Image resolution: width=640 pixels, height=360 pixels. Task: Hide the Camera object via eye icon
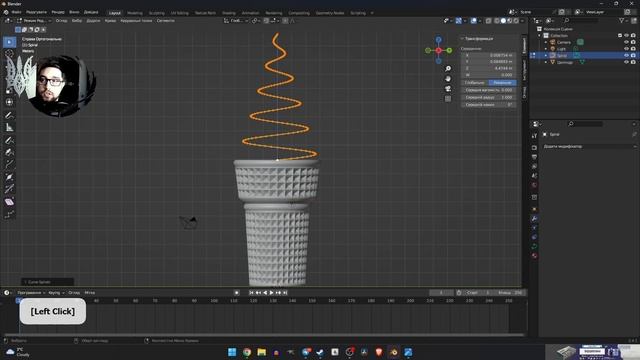(627, 42)
